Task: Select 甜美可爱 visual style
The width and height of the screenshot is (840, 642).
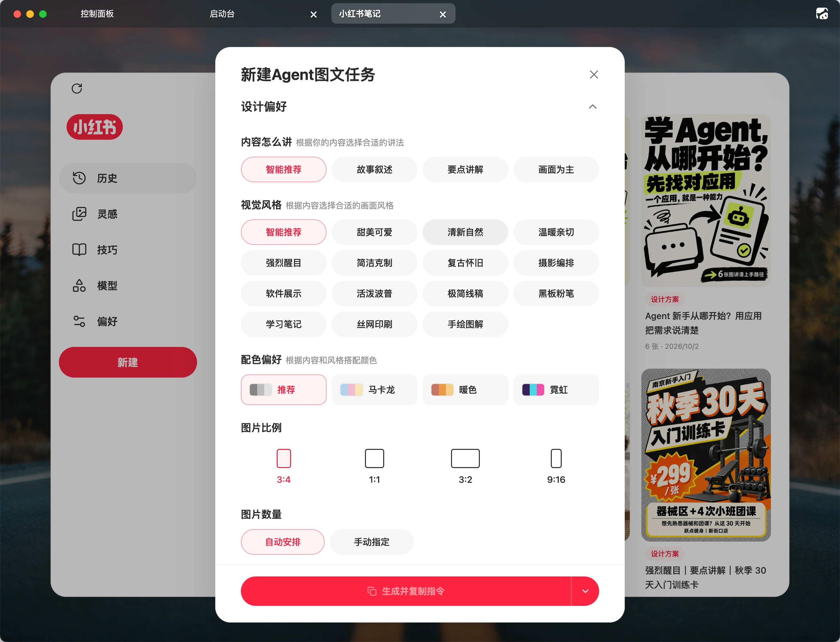Action: tap(374, 232)
